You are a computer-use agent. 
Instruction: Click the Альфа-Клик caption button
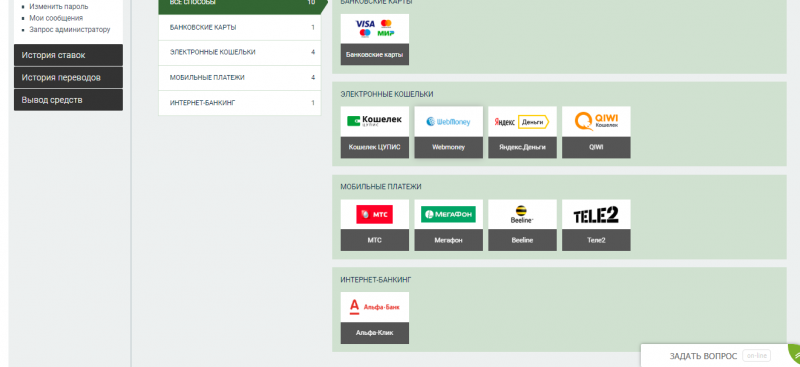coord(374,333)
